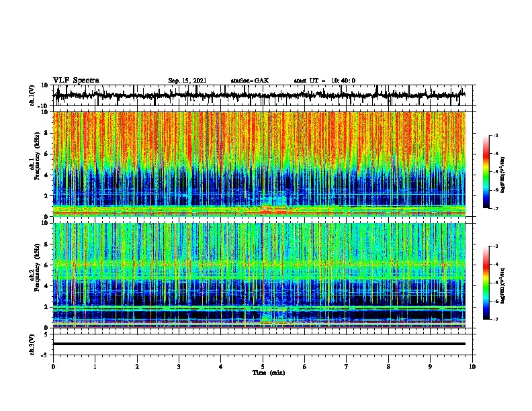Viewport: 532px width, 411px height.
Task: Click inside the ch.2 spectrogram panel
Action: pyautogui.click(x=259, y=275)
